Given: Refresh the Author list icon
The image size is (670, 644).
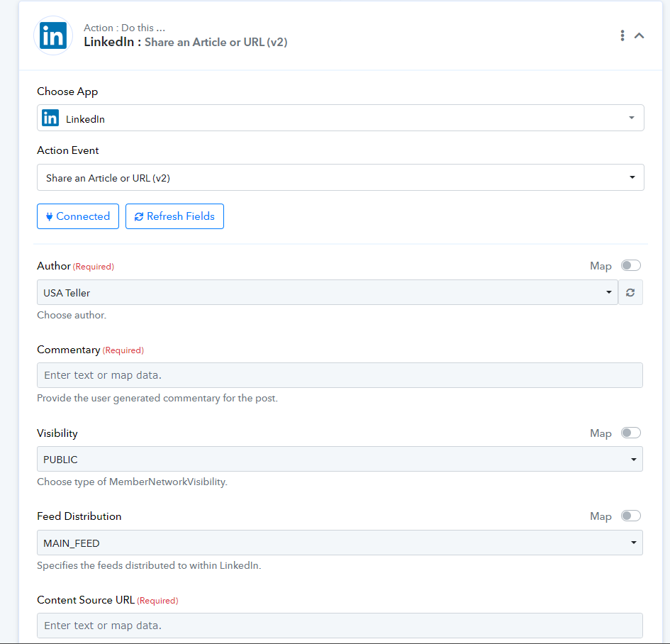Looking at the screenshot, I should point(630,292).
